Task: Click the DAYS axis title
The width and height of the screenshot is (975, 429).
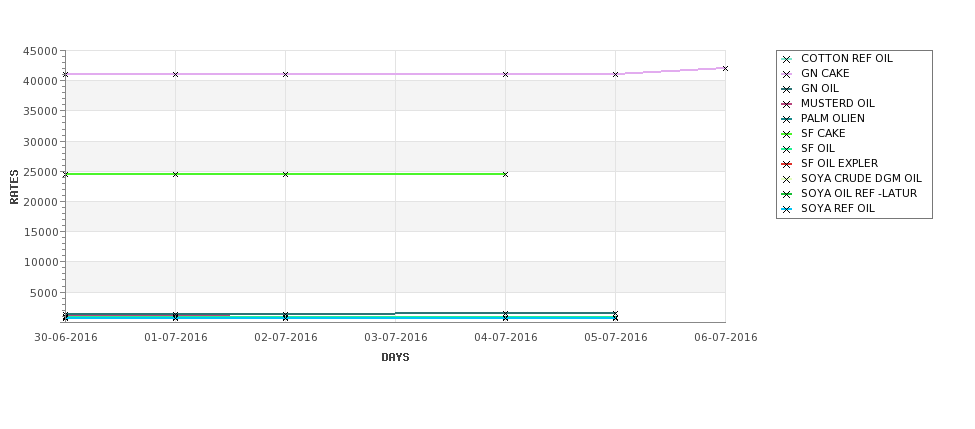Action: tap(395, 358)
